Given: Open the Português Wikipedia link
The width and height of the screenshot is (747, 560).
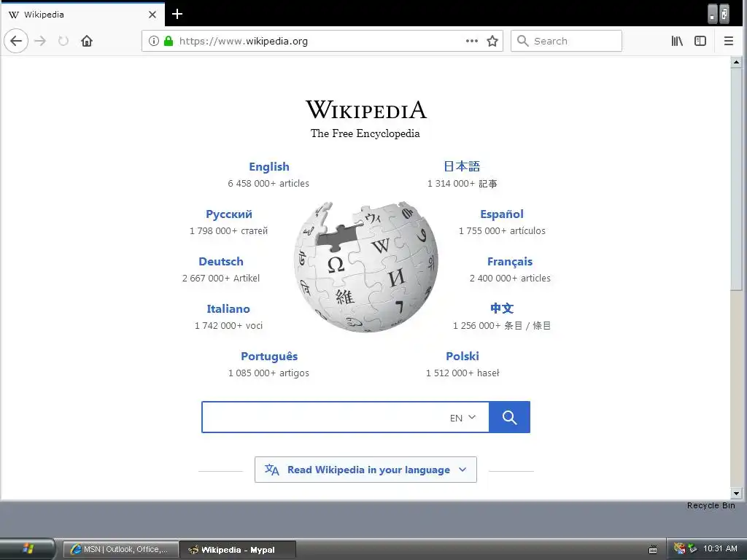Looking at the screenshot, I should [x=269, y=356].
